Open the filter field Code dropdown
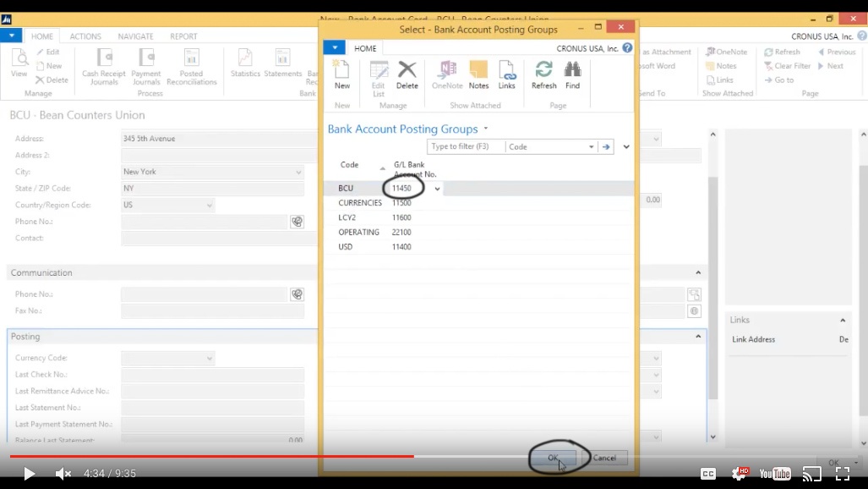Viewport: 868px width, 489px height. [592, 147]
